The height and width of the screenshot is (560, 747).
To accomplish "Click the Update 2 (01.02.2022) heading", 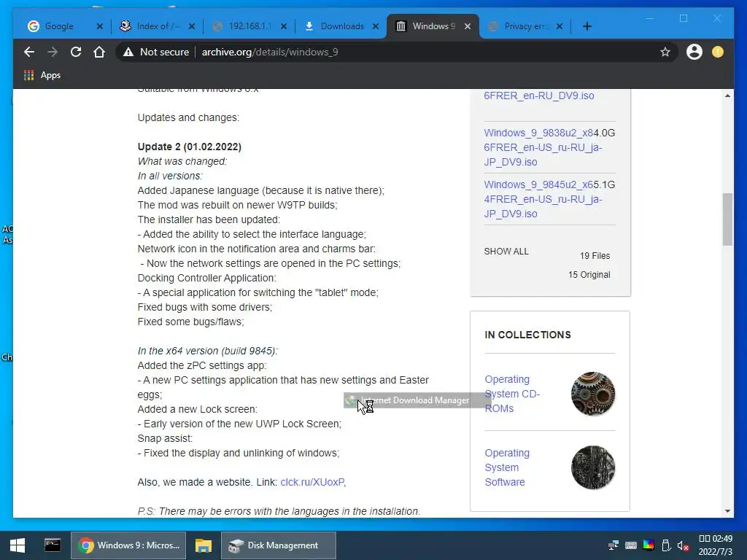I will click(189, 147).
